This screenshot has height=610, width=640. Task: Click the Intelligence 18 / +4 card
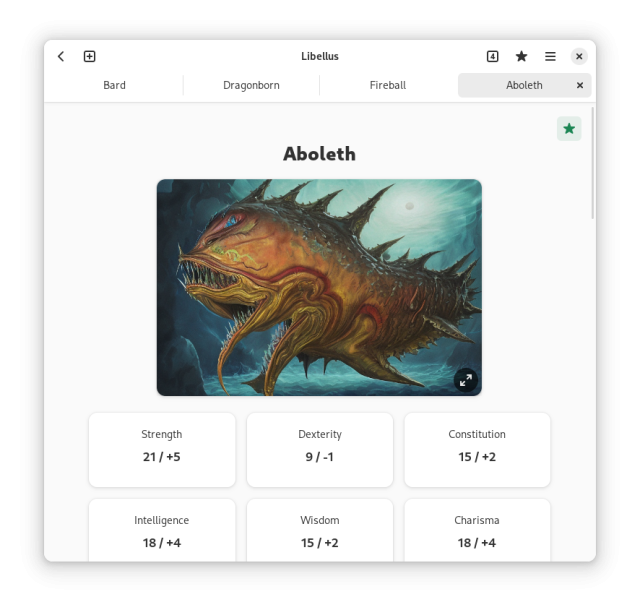[162, 530]
